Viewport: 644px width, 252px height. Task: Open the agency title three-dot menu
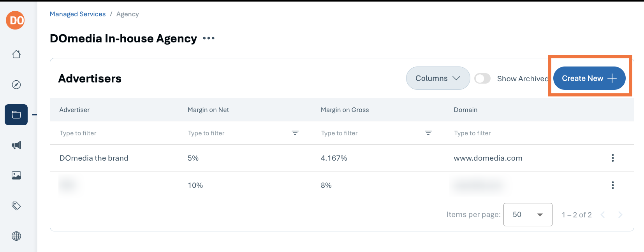pyautogui.click(x=209, y=38)
